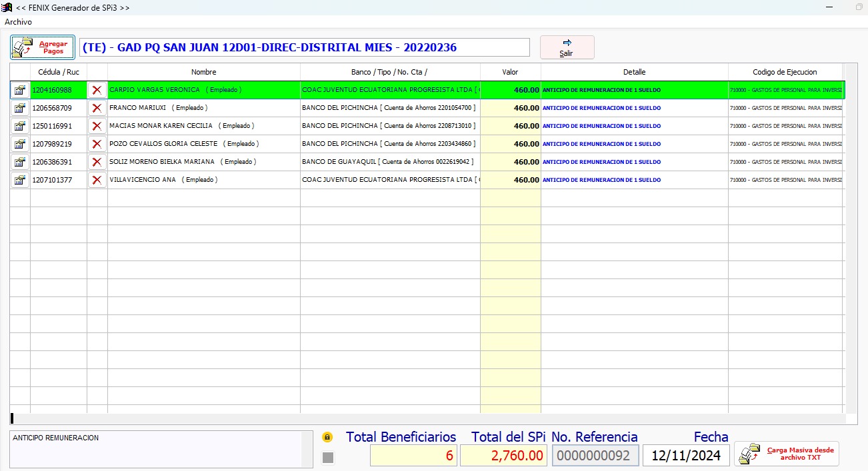Edit the Soliz Moreno Bielka Mariana record

pyautogui.click(x=20, y=162)
